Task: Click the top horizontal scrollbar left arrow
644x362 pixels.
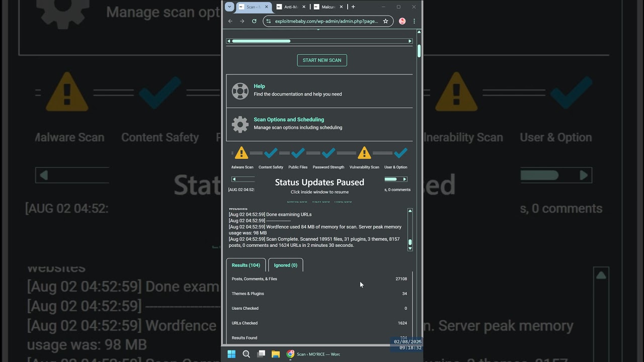Action: 229,41
